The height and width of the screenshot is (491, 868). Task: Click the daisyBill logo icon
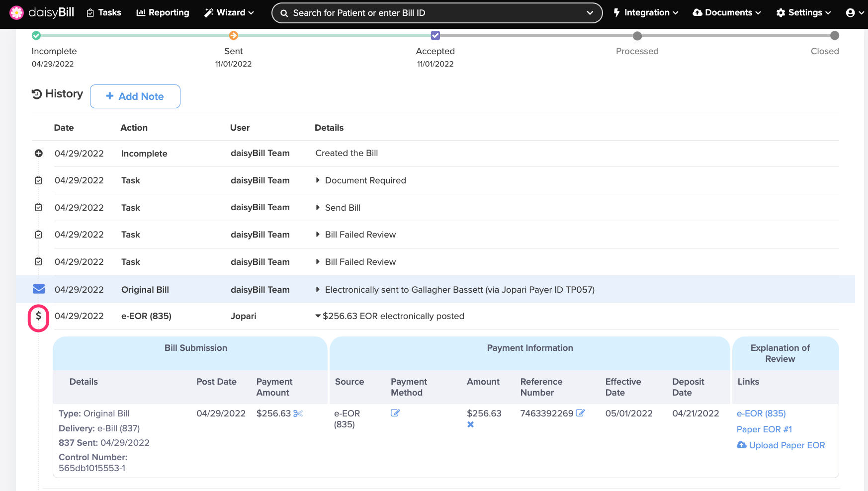[16, 12]
